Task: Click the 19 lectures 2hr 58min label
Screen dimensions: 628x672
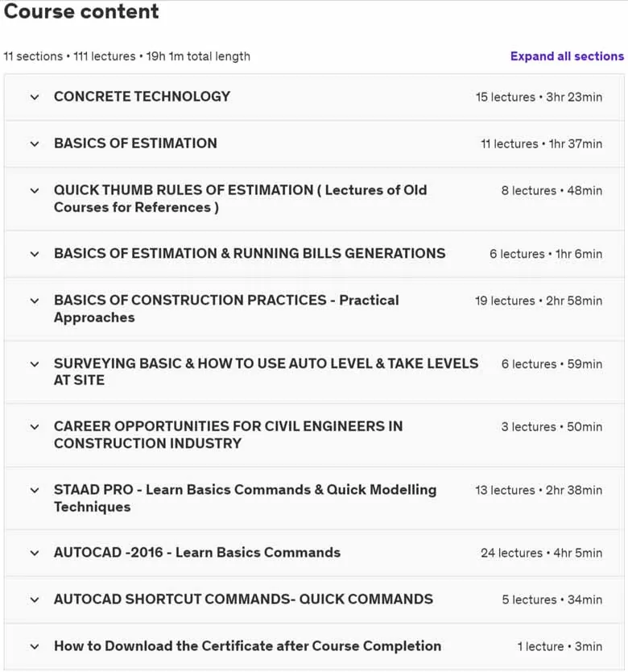Action: click(x=539, y=301)
